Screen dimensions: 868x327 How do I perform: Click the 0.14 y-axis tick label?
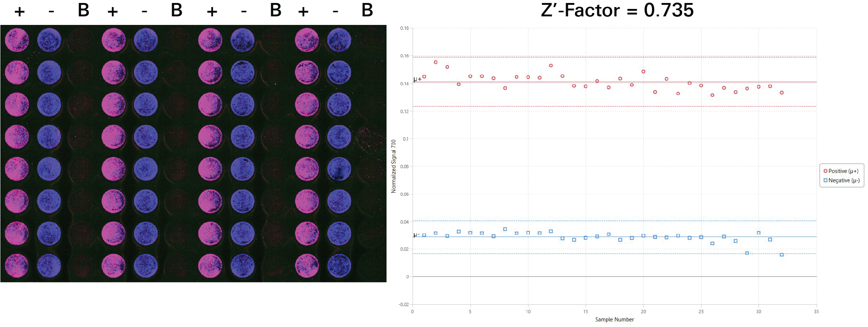pyautogui.click(x=404, y=84)
